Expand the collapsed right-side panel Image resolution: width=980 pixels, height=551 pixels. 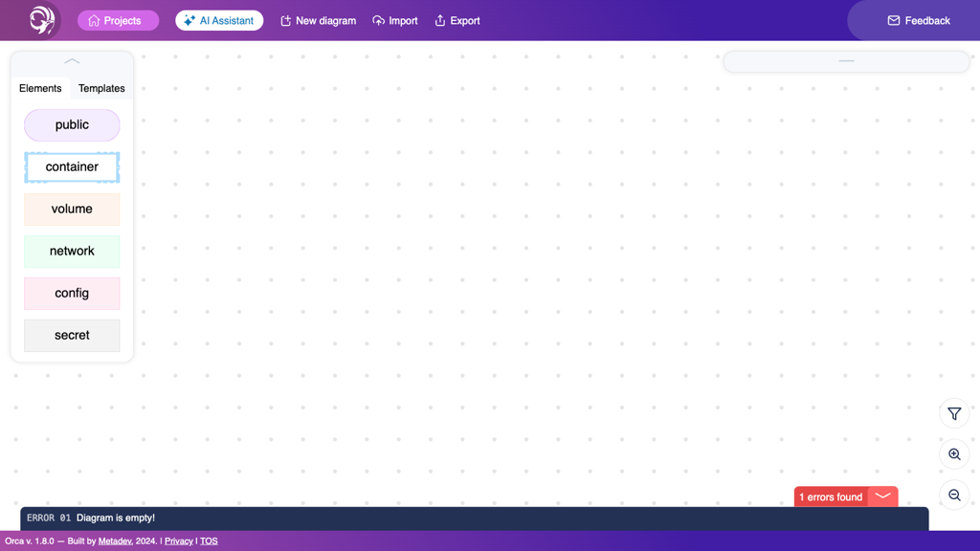[x=846, y=61]
